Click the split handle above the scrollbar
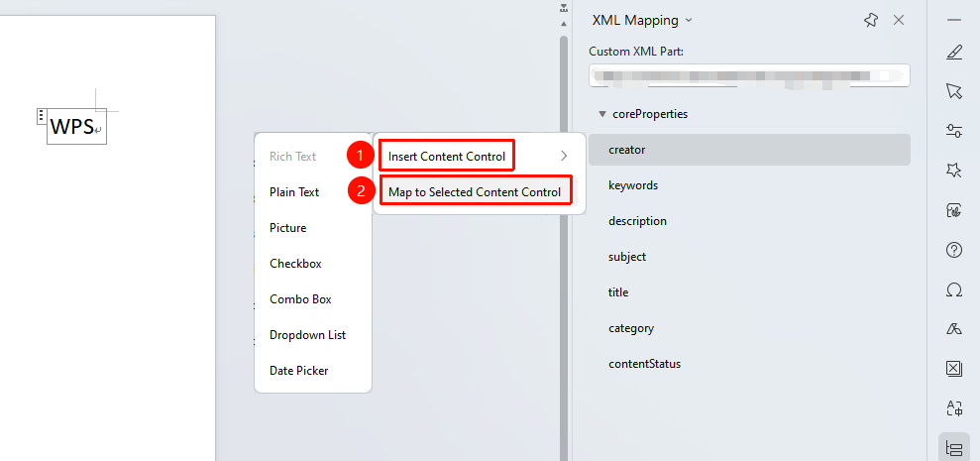The image size is (980, 461). click(x=564, y=8)
